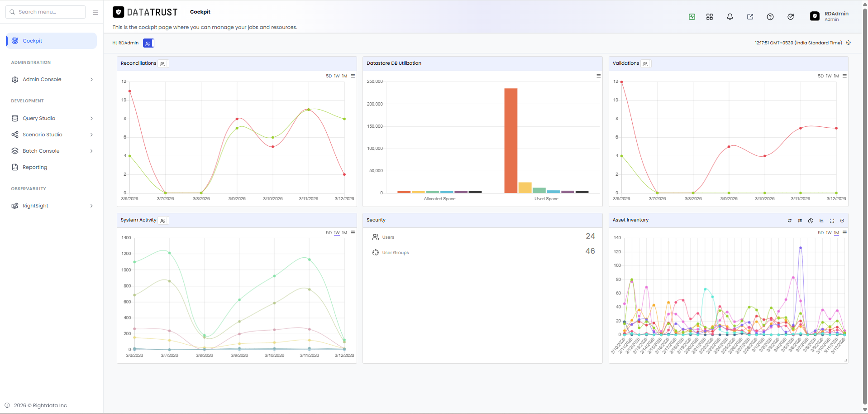Click the Batch Console layers icon
Viewport: 868px width, 414px height.
15,151
